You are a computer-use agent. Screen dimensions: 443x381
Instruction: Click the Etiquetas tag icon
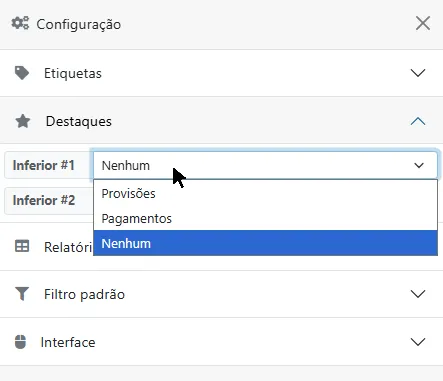click(x=22, y=73)
